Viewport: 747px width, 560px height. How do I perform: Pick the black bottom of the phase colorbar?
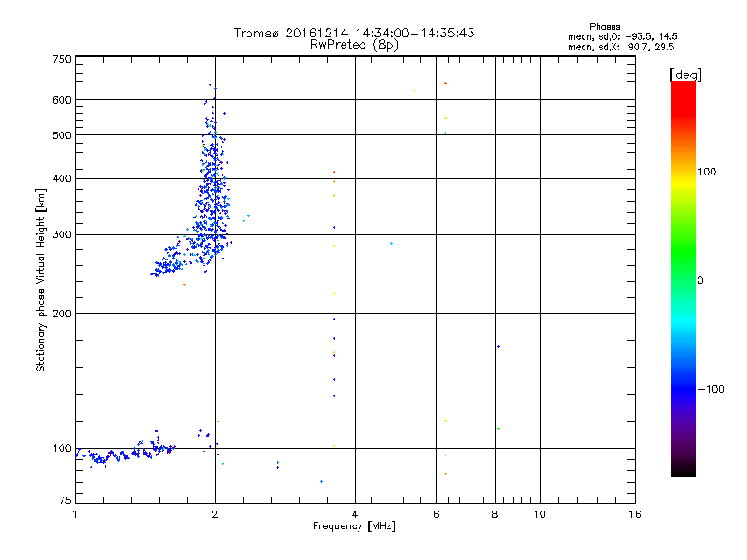click(x=684, y=470)
